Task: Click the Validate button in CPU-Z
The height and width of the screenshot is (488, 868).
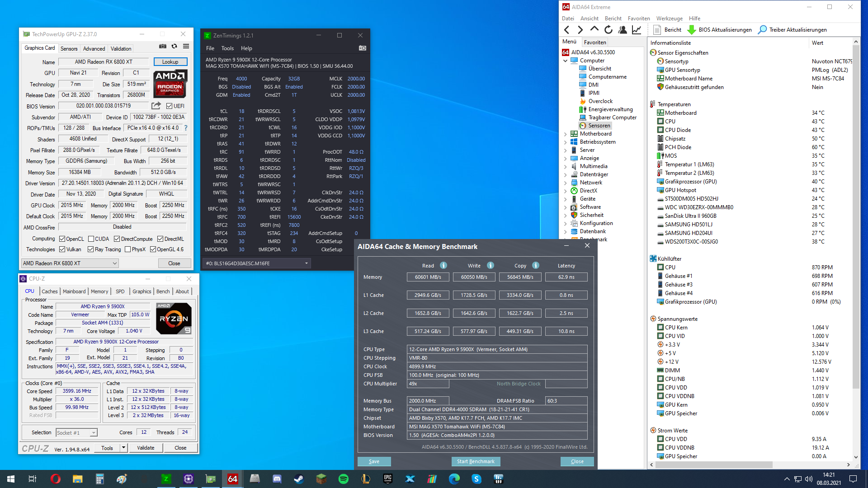Action: pyautogui.click(x=146, y=448)
